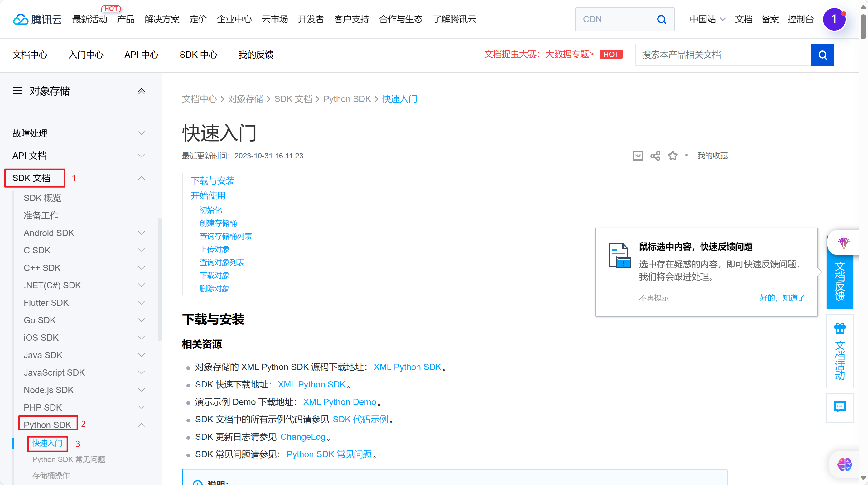Switch to the API 中心 tab
This screenshot has width=868, height=485.
[141, 55]
